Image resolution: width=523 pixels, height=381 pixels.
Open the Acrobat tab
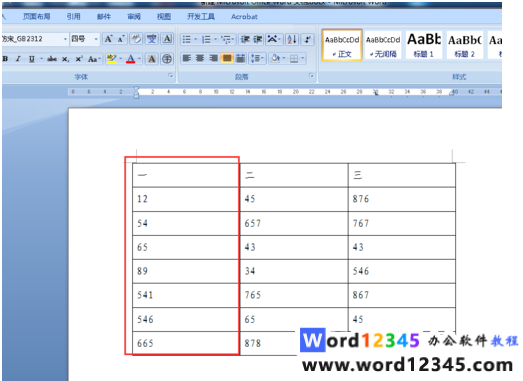(x=244, y=17)
